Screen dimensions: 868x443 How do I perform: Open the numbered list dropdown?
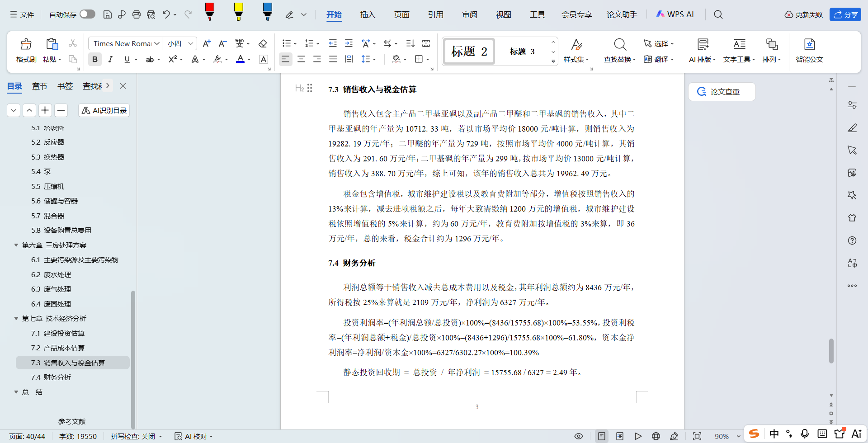click(x=318, y=44)
